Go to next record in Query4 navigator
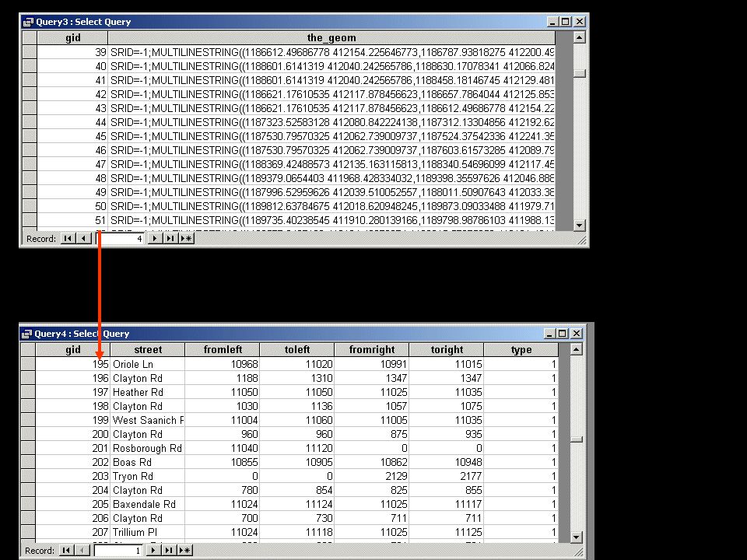 [x=153, y=551]
